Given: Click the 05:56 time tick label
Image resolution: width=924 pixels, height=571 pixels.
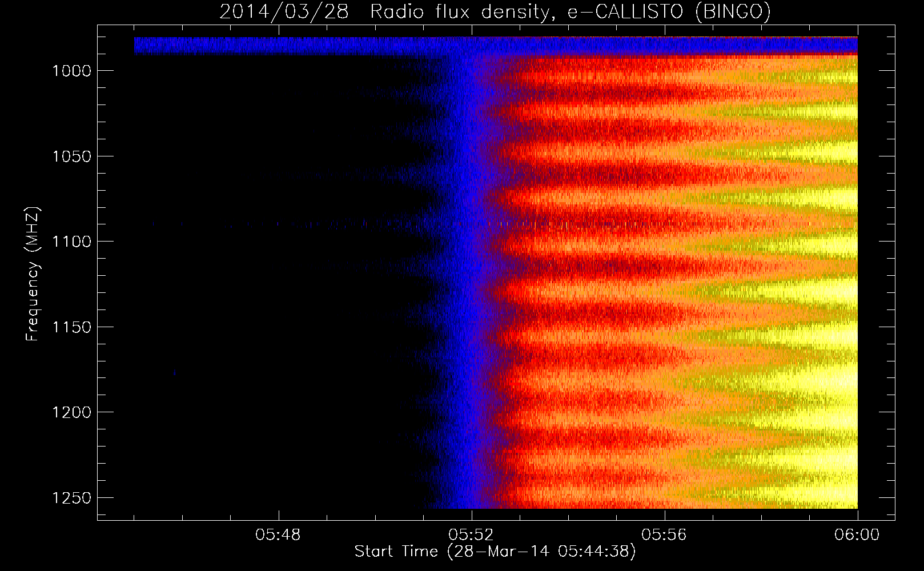Looking at the screenshot, I should point(664,535).
